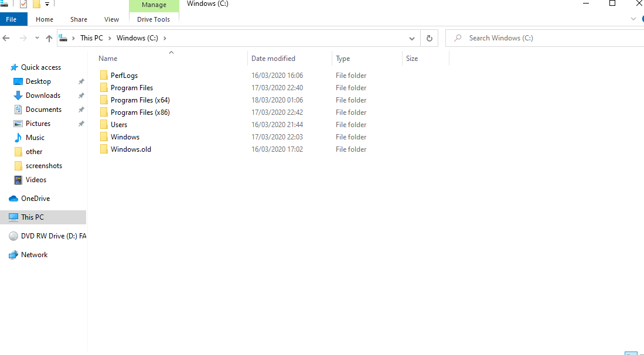Click date 18/03/2020 01:06
Image resolution: width=644 pixels, height=355 pixels.
pos(277,100)
